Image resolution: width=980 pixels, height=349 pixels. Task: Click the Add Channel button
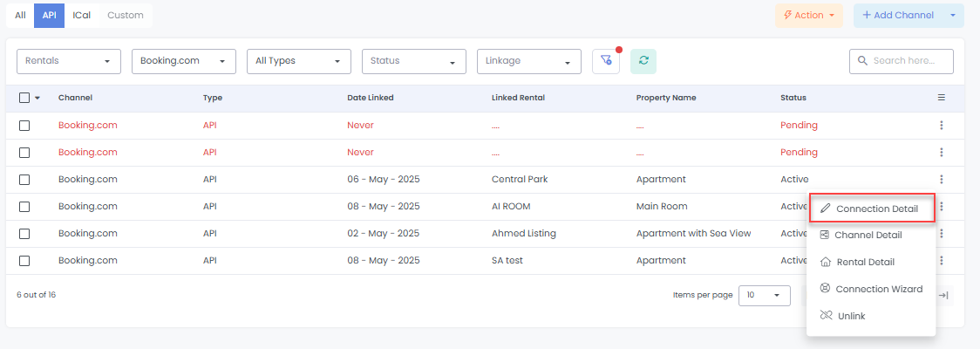click(898, 15)
